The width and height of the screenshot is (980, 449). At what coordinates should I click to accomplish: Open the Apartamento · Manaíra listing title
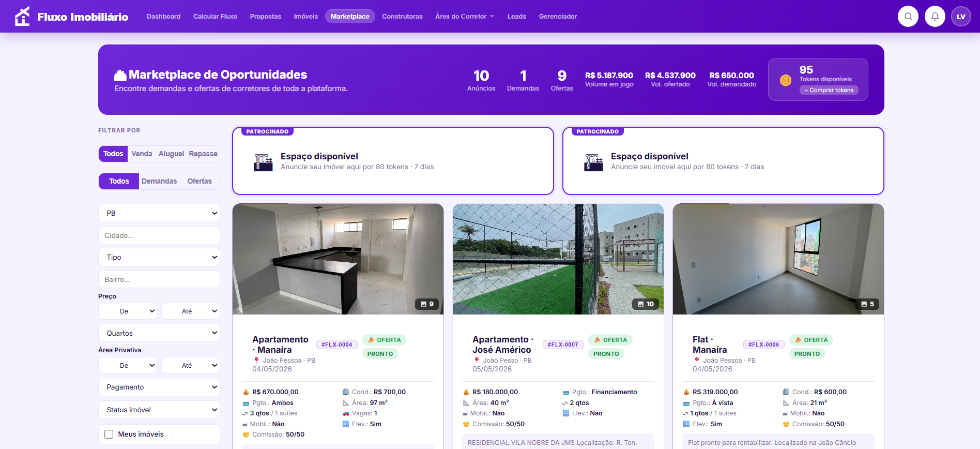coord(280,345)
